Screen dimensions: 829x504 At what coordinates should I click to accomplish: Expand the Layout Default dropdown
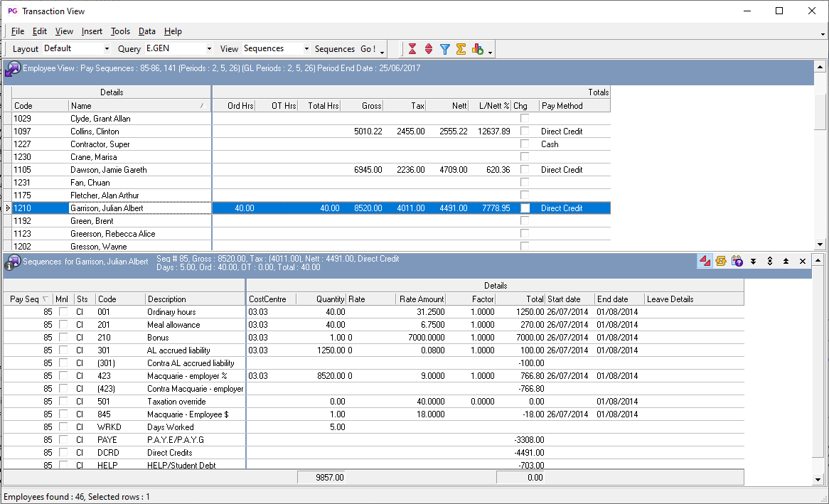(107, 48)
